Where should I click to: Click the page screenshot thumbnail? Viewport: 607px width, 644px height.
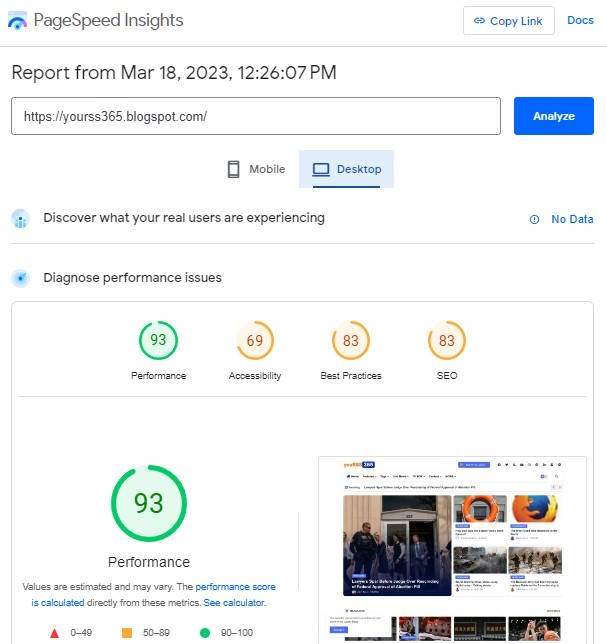[452, 550]
